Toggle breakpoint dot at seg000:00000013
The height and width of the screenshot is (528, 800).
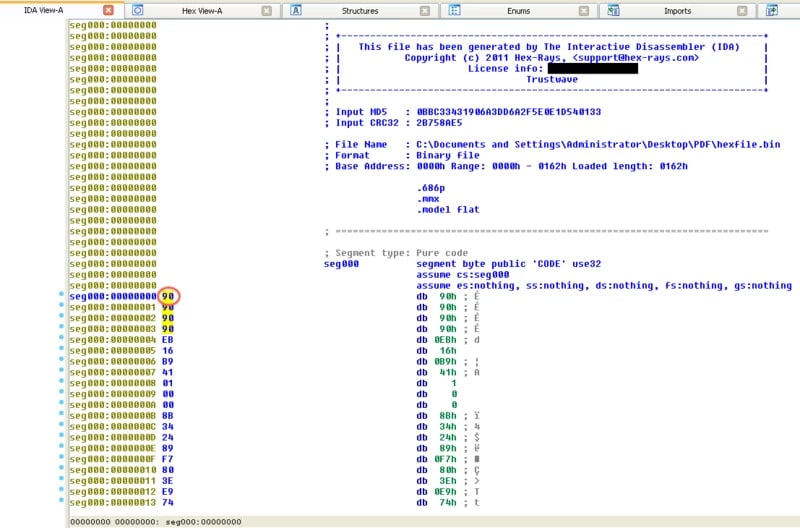click(x=62, y=502)
